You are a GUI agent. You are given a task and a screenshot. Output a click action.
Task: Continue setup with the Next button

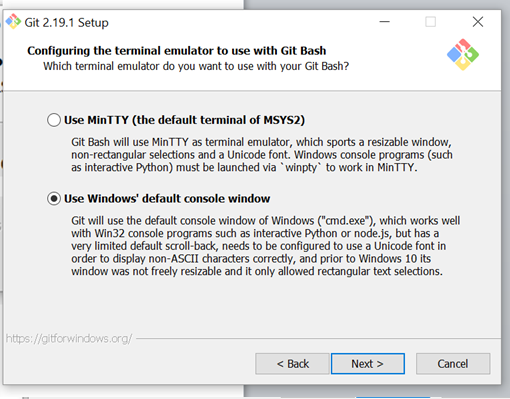(x=368, y=364)
